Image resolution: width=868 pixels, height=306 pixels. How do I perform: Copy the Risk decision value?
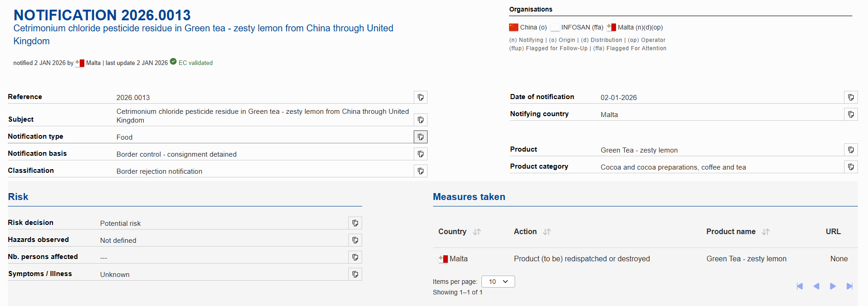coord(355,223)
